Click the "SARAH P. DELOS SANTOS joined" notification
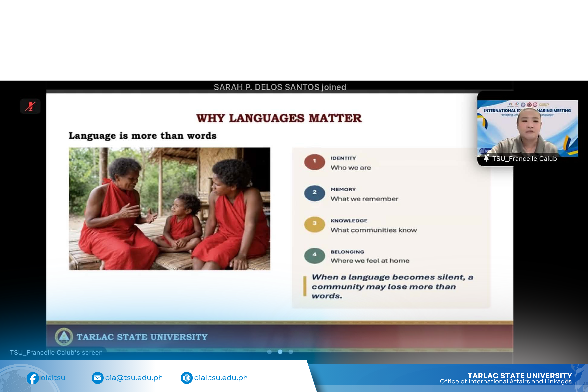 280,87
